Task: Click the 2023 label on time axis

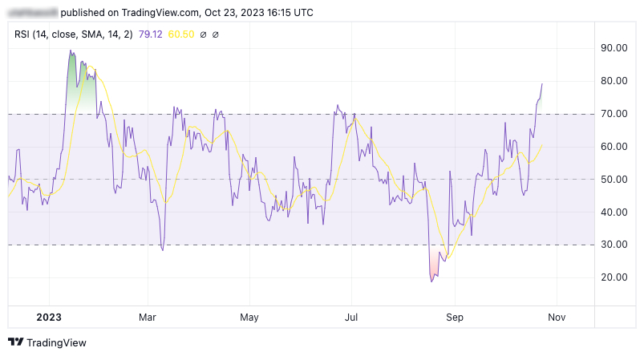Action: pyautogui.click(x=49, y=318)
